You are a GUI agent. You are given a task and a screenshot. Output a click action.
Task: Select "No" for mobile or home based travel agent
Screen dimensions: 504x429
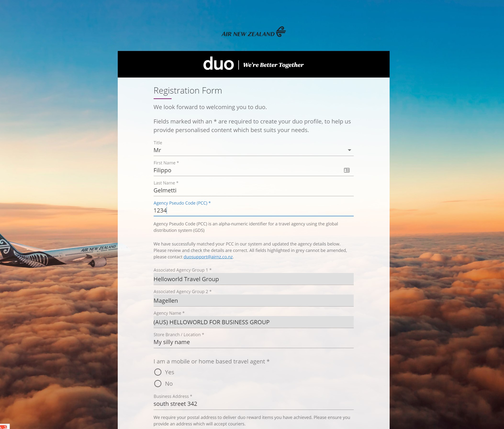158,384
